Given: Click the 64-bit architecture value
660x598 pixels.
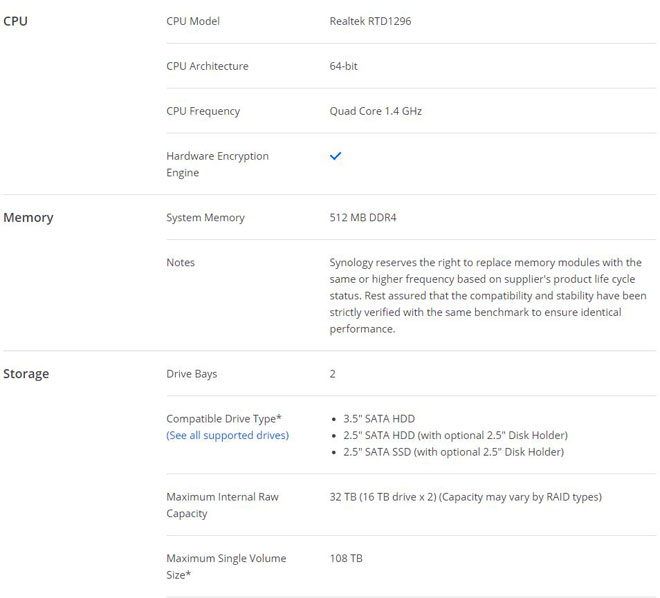Looking at the screenshot, I should coord(343,66).
